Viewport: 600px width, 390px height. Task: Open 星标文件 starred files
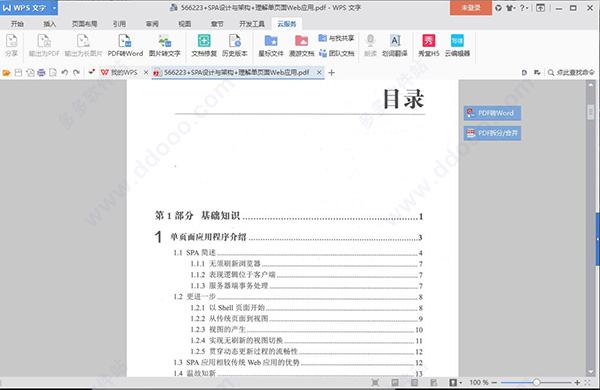[271, 45]
